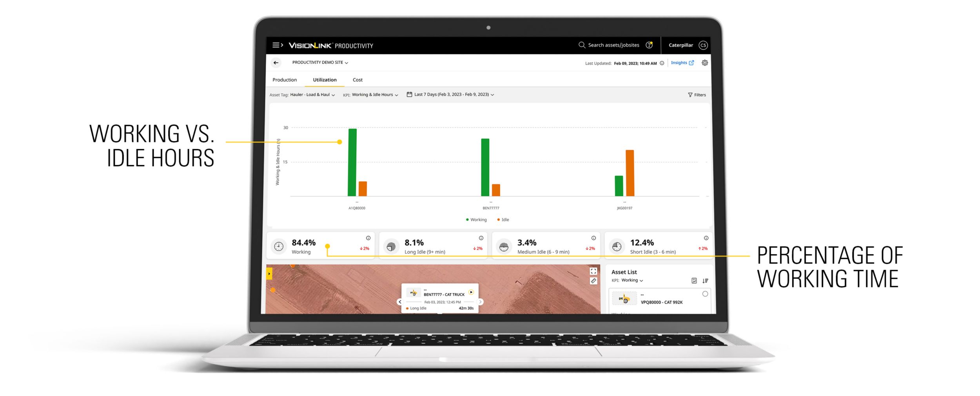Viewport: 980px width, 396px height.
Task: Click the calendar icon by date range
Action: point(409,94)
